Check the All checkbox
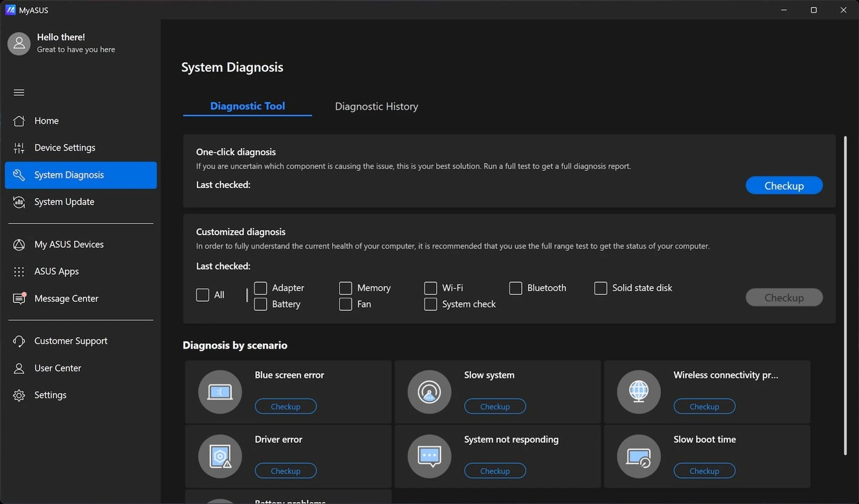 point(202,295)
